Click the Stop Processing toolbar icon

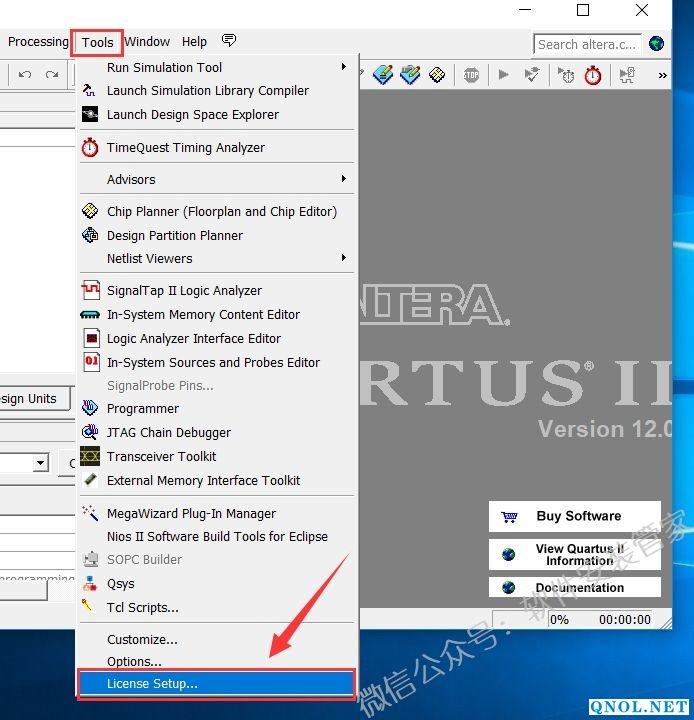(471, 75)
